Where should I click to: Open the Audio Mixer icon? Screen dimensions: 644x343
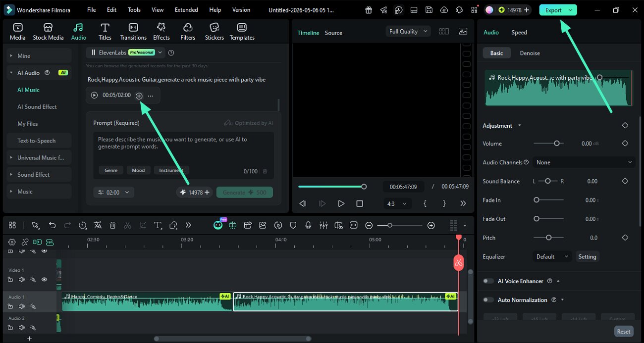tap(323, 225)
